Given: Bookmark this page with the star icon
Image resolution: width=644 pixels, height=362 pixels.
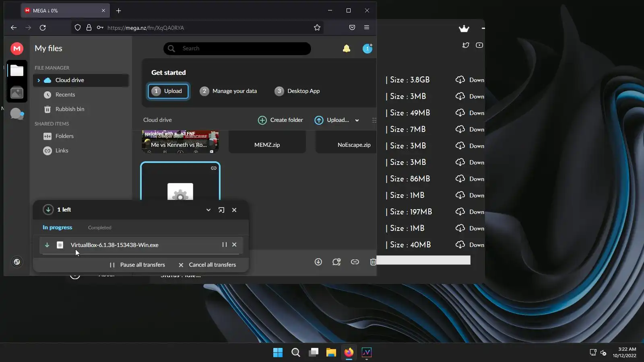Looking at the screenshot, I should 317,28.
